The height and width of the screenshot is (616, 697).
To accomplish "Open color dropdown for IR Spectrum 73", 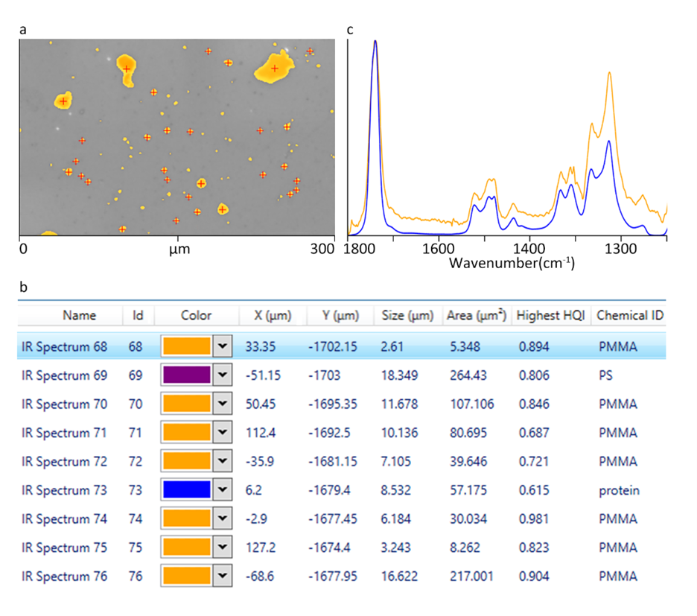I will (x=221, y=490).
